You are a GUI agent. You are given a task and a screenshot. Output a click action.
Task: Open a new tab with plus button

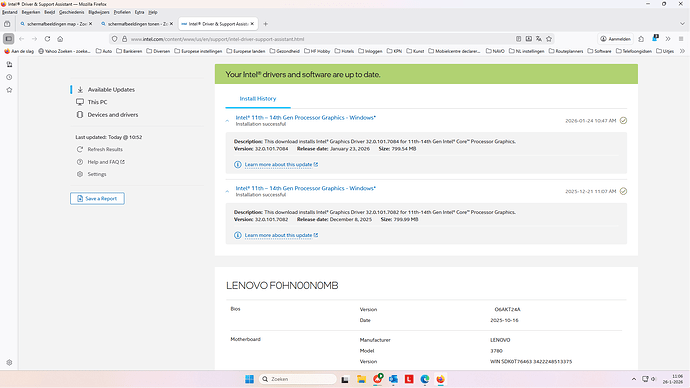coord(265,24)
